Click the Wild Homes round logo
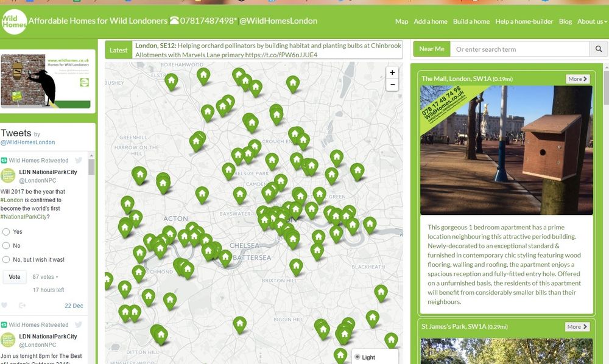Screen dimensions: 609x364 14,22
